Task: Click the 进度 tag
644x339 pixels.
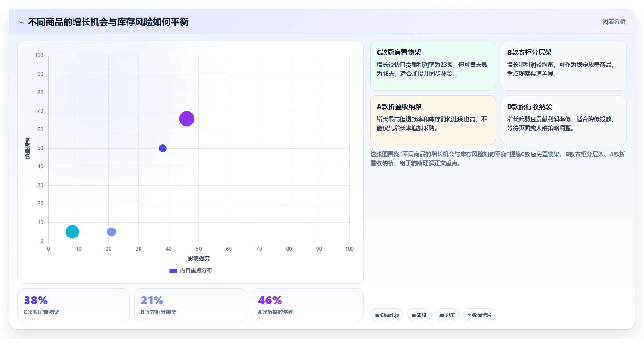Action: click(x=447, y=315)
